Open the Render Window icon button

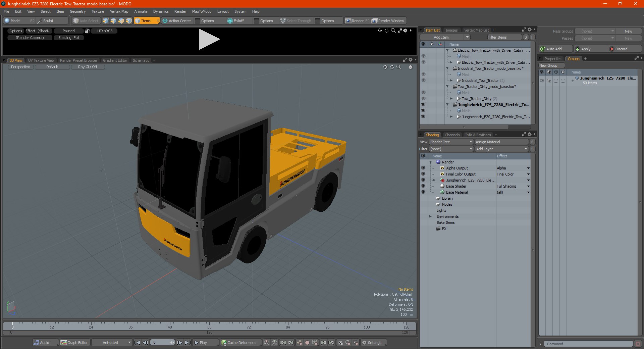375,21
